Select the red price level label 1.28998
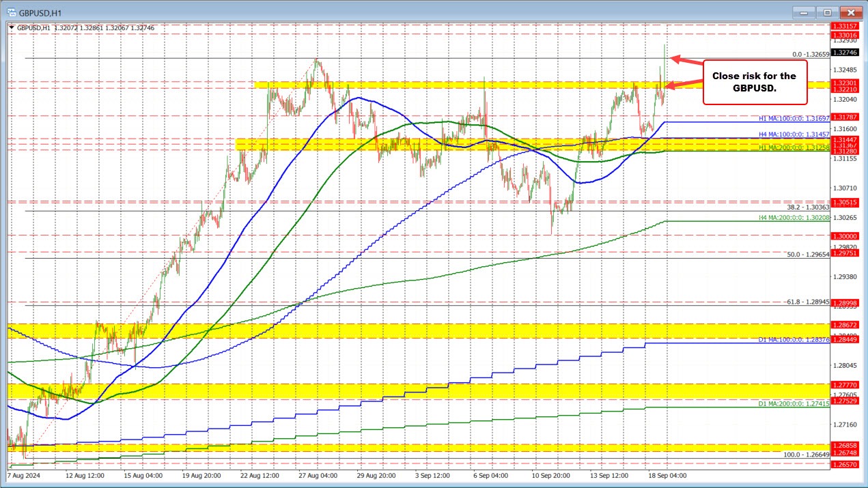The width and height of the screenshot is (868, 488). (844, 302)
